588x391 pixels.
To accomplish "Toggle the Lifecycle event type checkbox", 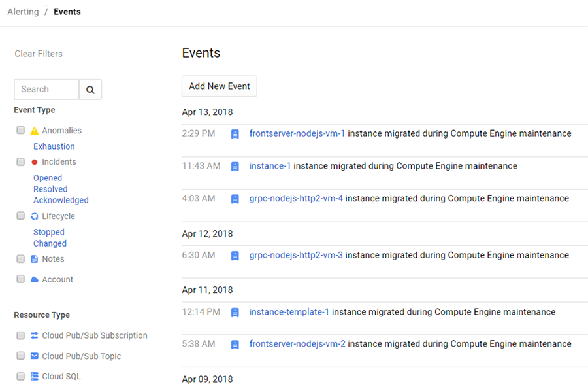I will pyautogui.click(x=21, y=216).
